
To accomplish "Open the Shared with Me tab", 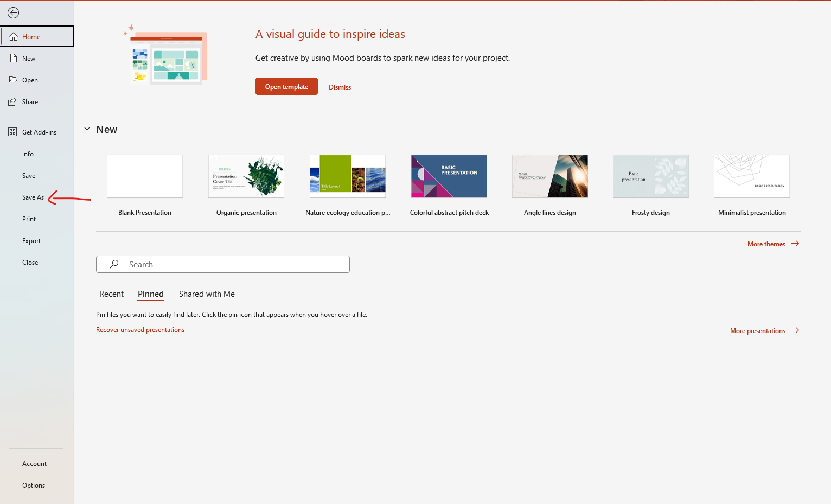I will pos(206,294).
